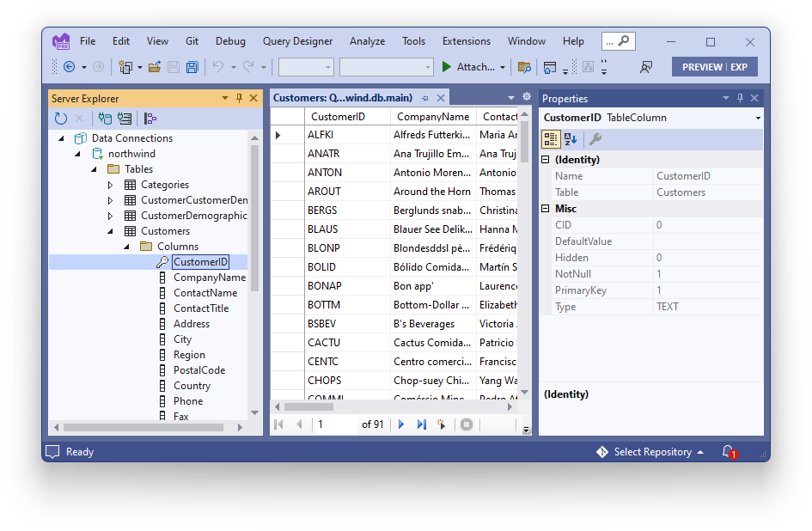Open the Extensions menu
The width and height of the screenshot is (812, 531).
click(466, 40)
